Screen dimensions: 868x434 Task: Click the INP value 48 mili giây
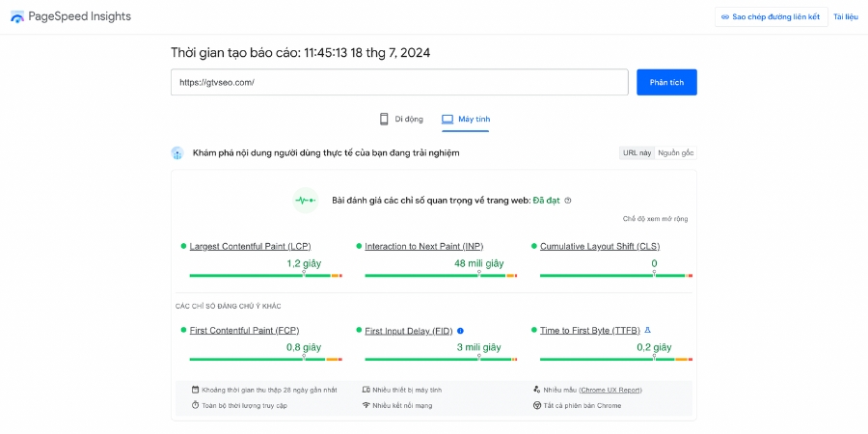[x=478, y=263]
